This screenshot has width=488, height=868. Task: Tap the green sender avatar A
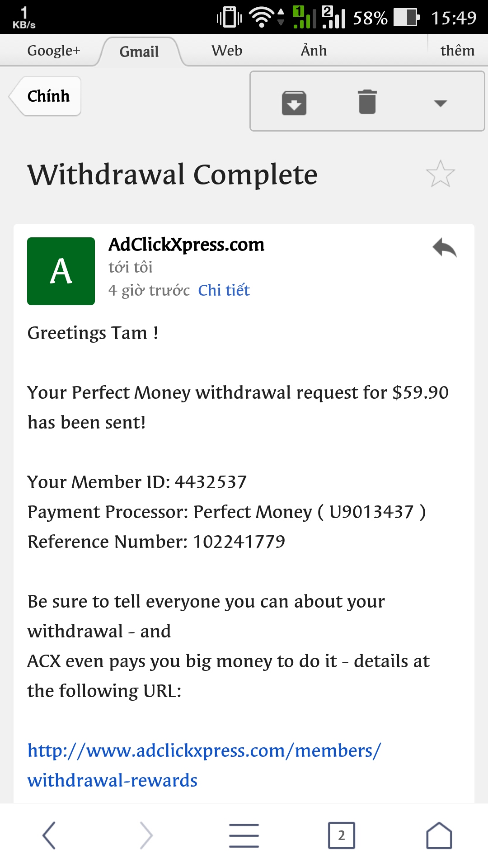(x=61, y=271)
